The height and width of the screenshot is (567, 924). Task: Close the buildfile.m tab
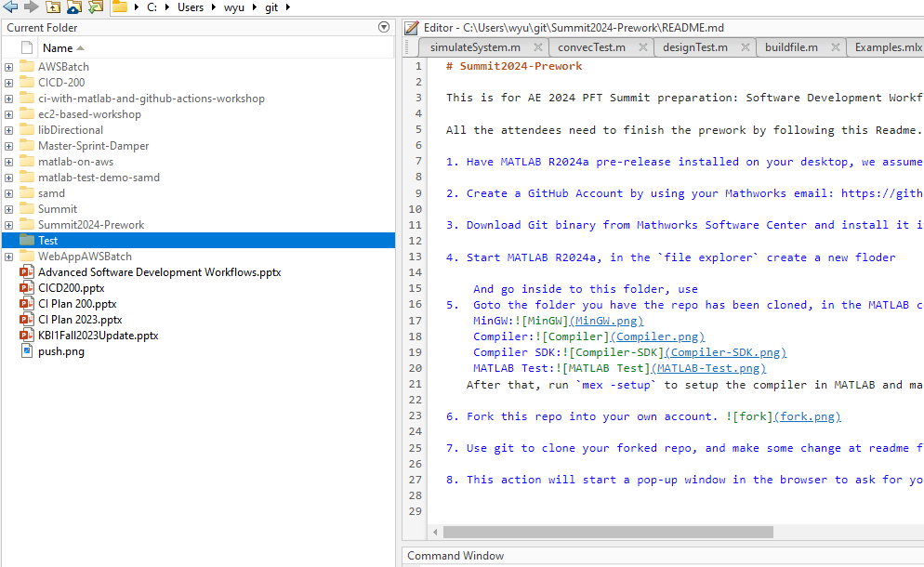tap(836, 47)
